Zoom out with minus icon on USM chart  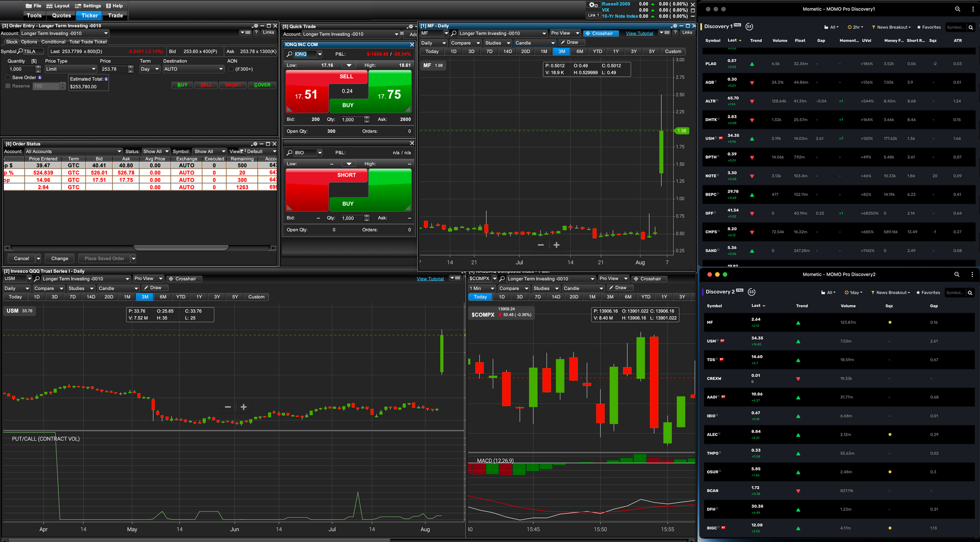point(228,407)
